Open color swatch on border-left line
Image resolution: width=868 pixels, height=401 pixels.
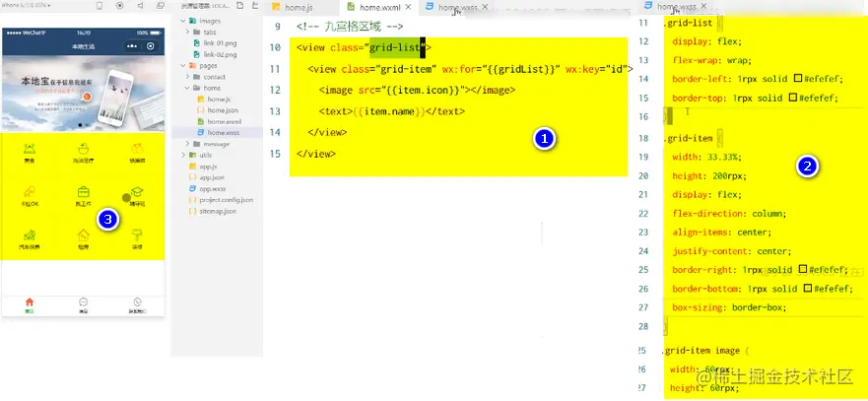798,79
